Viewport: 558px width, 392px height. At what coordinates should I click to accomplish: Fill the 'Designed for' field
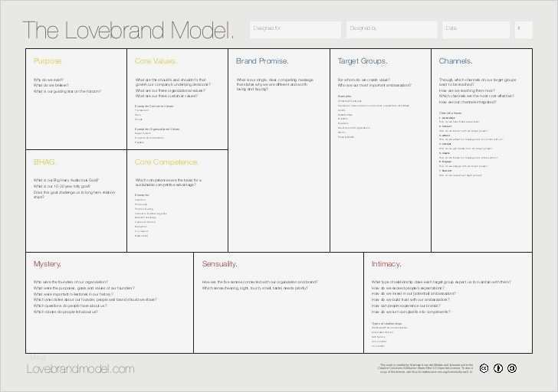coord(295,30)
